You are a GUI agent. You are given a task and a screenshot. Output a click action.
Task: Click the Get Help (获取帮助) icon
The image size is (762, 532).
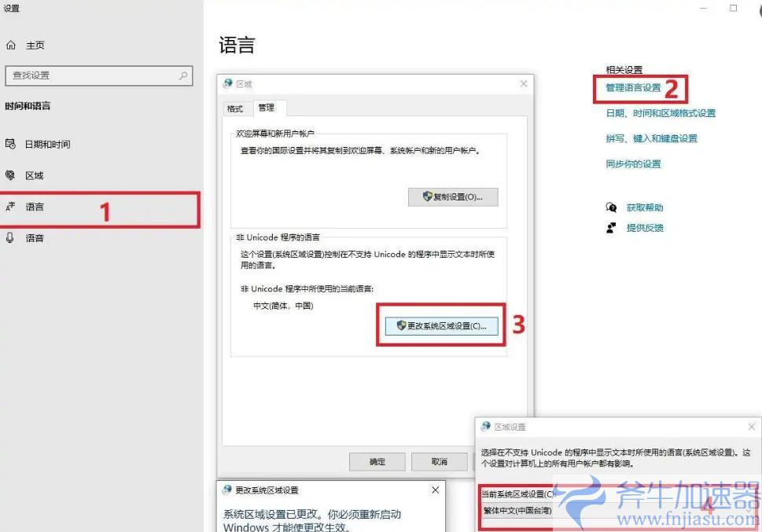pos(611,207)
